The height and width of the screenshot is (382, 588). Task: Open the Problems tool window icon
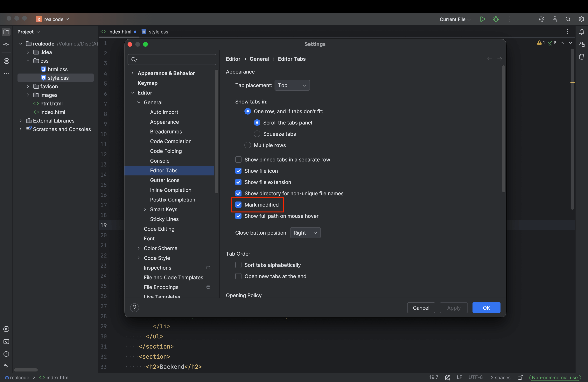pos(6,354)
